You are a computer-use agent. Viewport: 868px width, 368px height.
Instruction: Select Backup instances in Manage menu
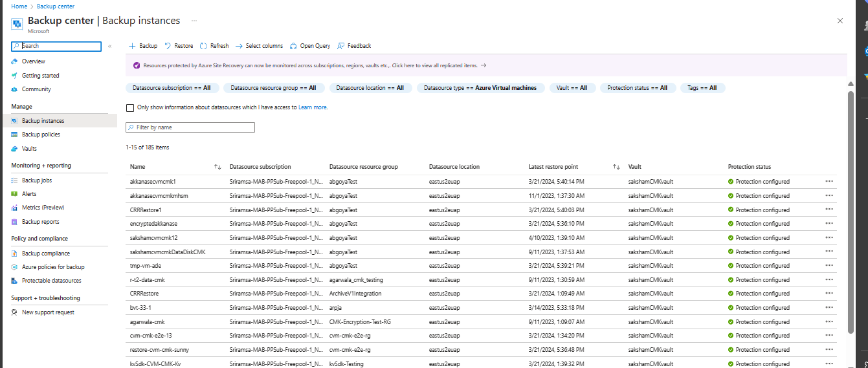(x=59, y=121)
